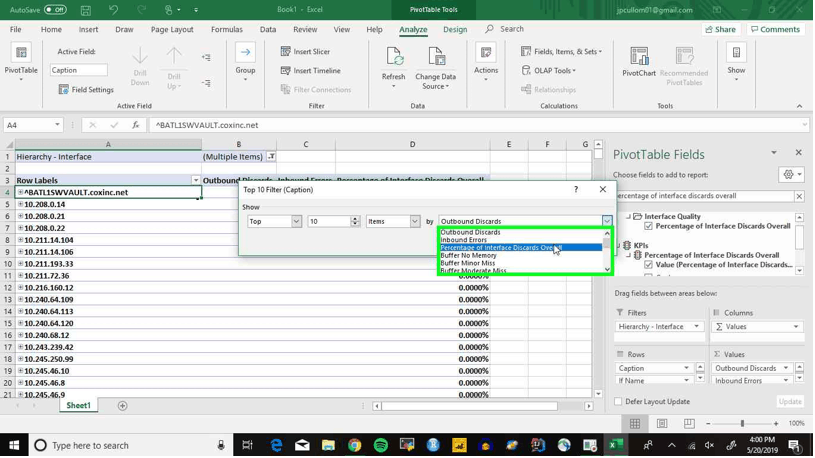Image resolution: width=815 pixels, height=458 pixels.
Task: Clear the field search box
Action: click(799, 196)
